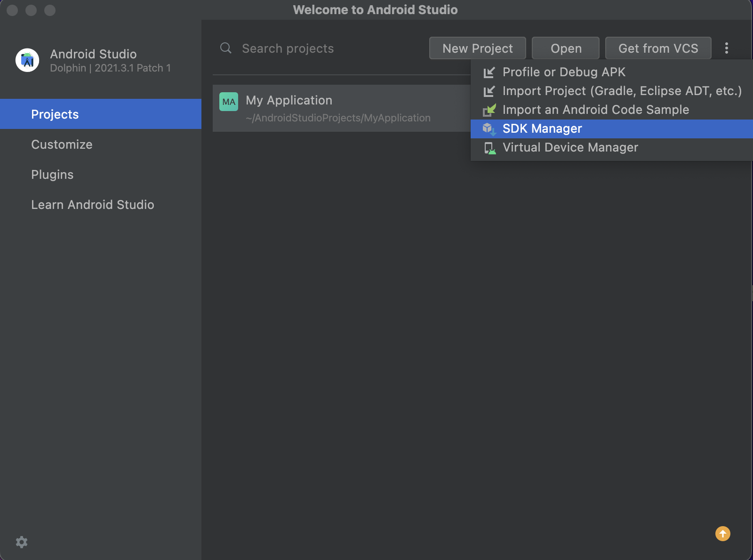Click the Import Android Code Sample icon
The width and height of the screenshot is (753, 560).
[489, 110]
